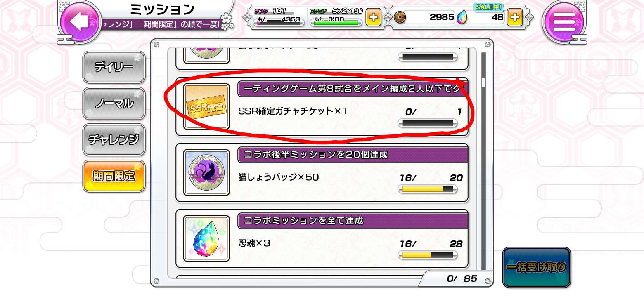
Task: Tap the green stamina gauge
Action: (x=336, y=23)
